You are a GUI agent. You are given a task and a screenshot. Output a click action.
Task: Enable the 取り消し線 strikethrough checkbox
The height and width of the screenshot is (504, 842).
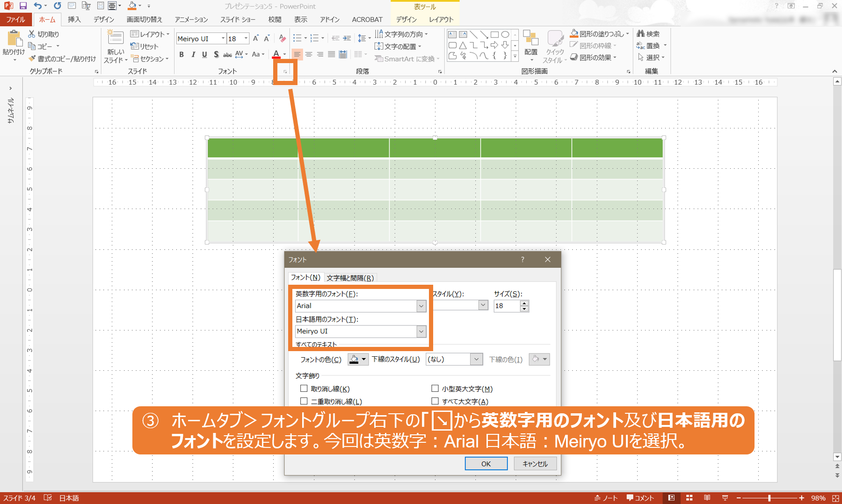tap(304, 389)
